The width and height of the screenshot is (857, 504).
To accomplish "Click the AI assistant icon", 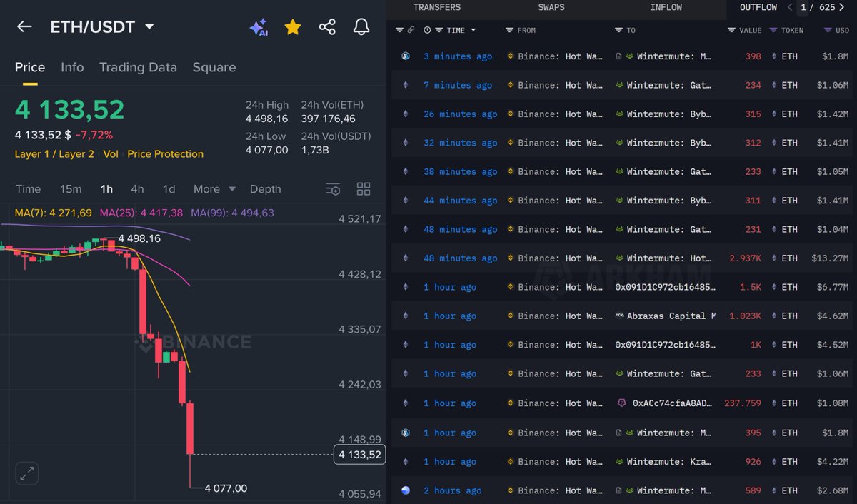I will click(x=259, y=26).
